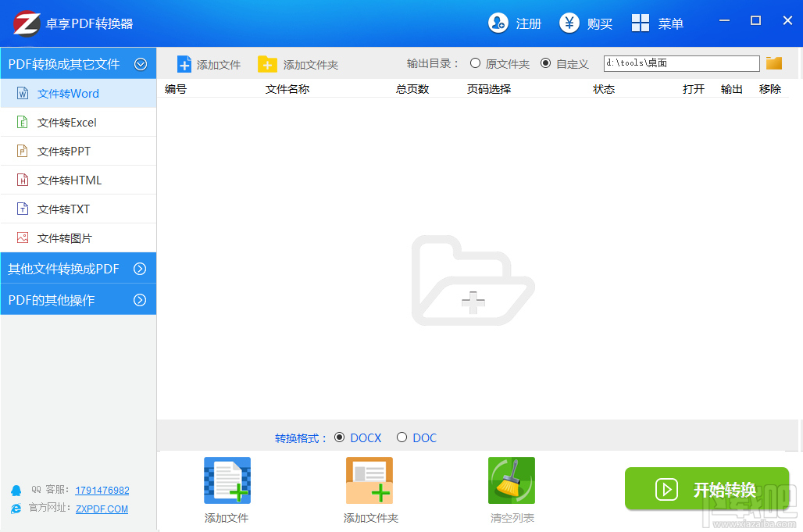Image resolution: width=803 pixels, height=532 pixels.
Task: Click the Excel file icon in sidebar
Action: coord(22,122)
